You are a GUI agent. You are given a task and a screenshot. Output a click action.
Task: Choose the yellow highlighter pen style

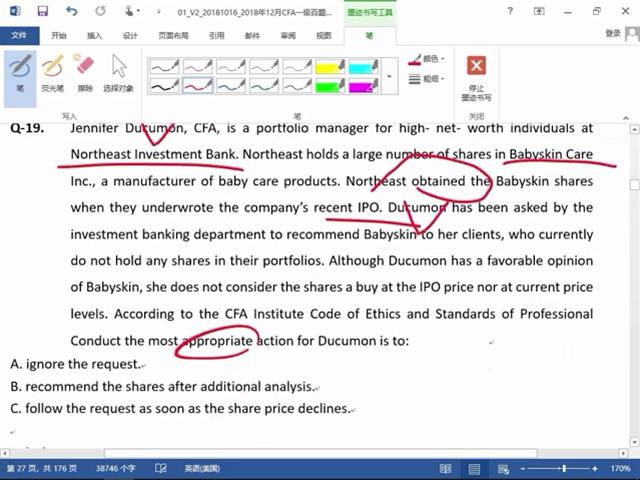click(x=330, y=67)
